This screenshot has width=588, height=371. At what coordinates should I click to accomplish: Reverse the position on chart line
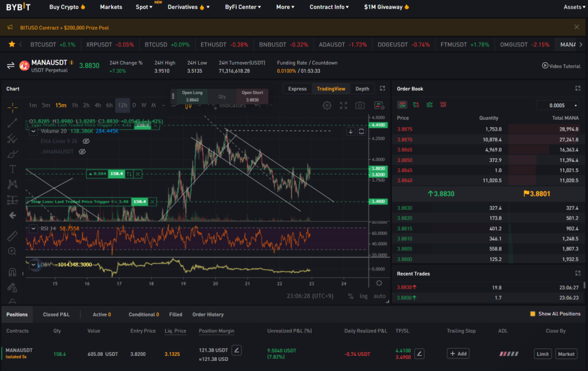click(129, 174)
